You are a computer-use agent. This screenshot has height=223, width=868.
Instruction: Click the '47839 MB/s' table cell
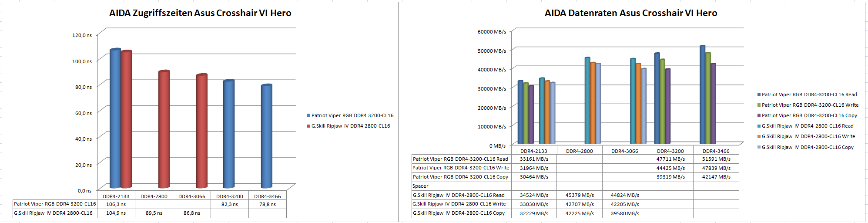pyautogui.click(x=716, y=168)
